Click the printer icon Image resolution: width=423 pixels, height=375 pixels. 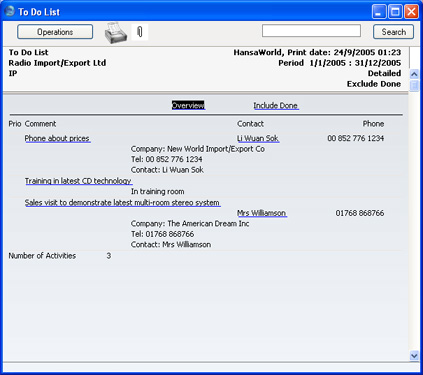pos(116,33)
